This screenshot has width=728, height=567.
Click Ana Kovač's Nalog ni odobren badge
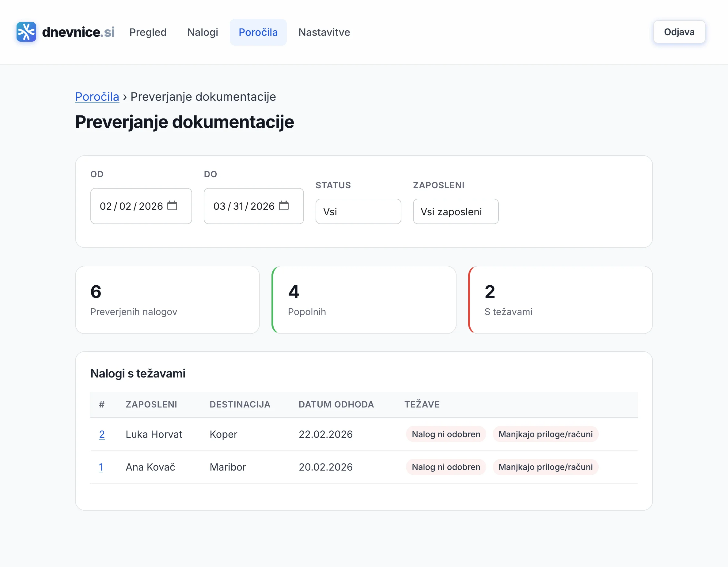[446, 467]
